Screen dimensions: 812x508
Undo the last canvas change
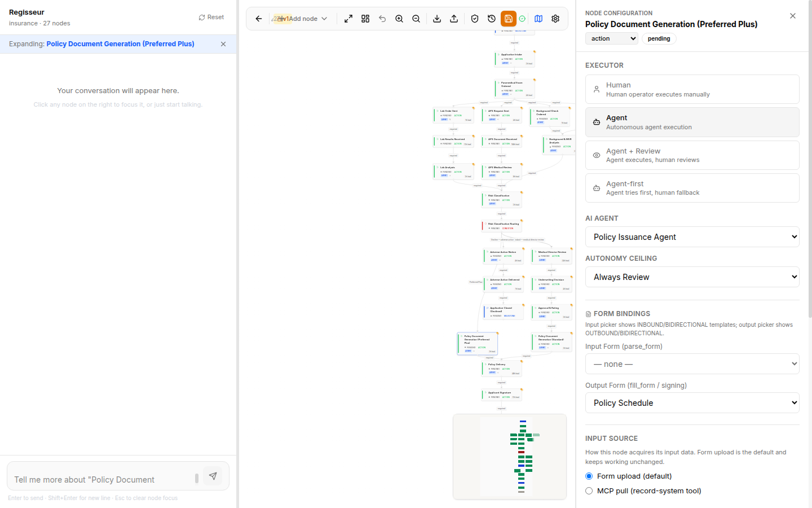(382, 19)
